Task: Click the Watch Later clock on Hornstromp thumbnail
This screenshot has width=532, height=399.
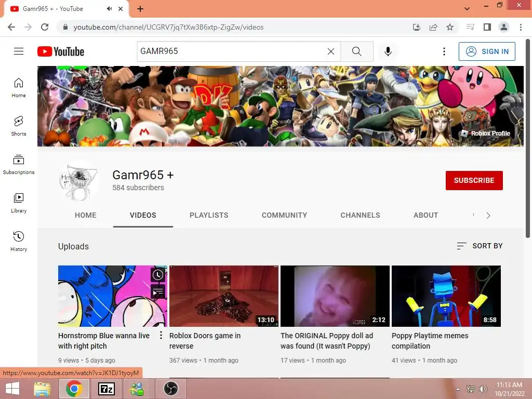Action: [x=158, y=275]
